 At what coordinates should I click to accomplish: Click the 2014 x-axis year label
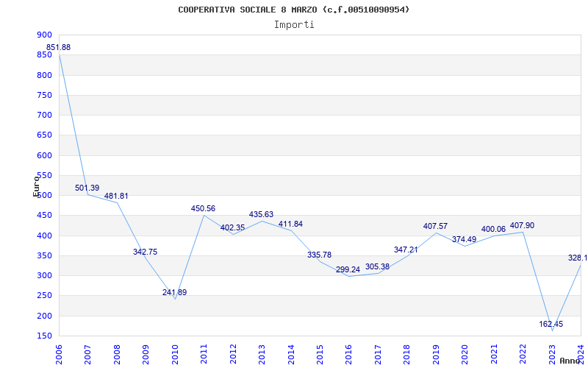click(x=291, y=354)
